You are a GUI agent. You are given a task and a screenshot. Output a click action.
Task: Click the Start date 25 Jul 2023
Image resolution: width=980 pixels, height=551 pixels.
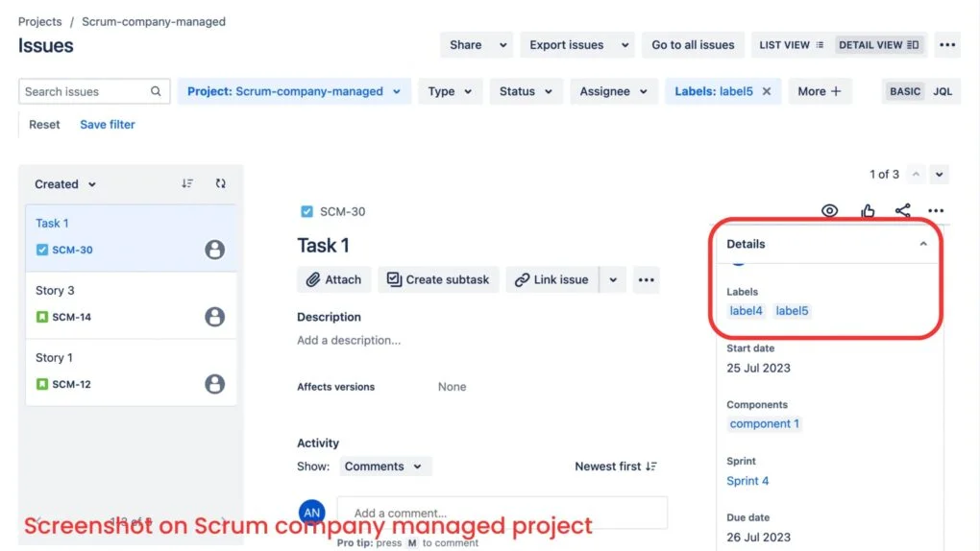[758, 368]
